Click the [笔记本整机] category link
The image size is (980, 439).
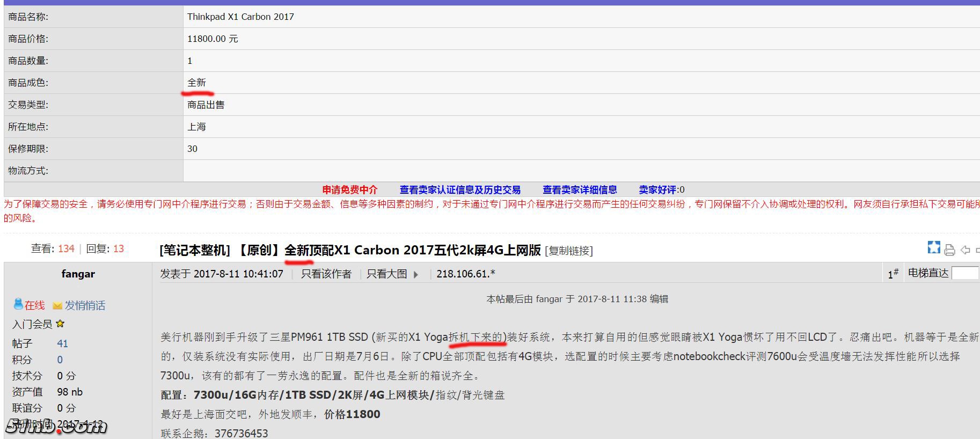195,250
